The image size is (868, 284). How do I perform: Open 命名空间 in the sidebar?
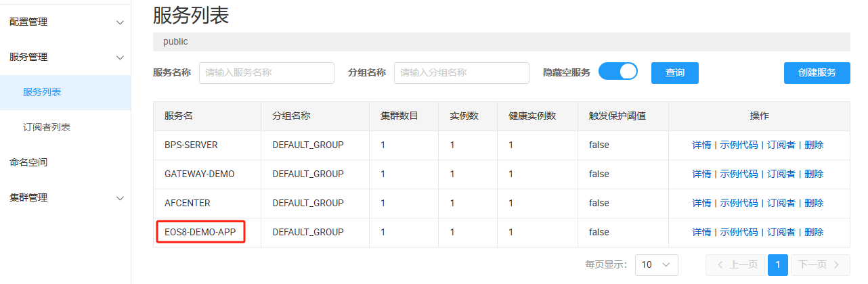click(x=28, y=163)
